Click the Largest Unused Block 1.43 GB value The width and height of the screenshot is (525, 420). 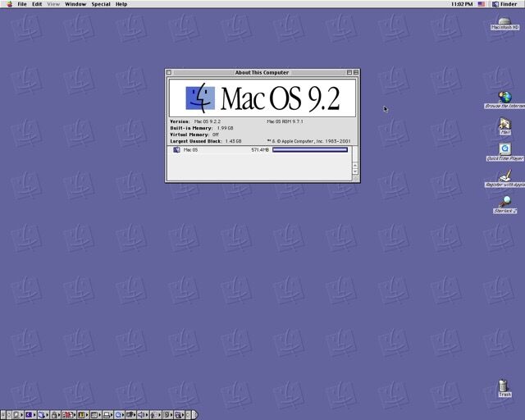233,141
